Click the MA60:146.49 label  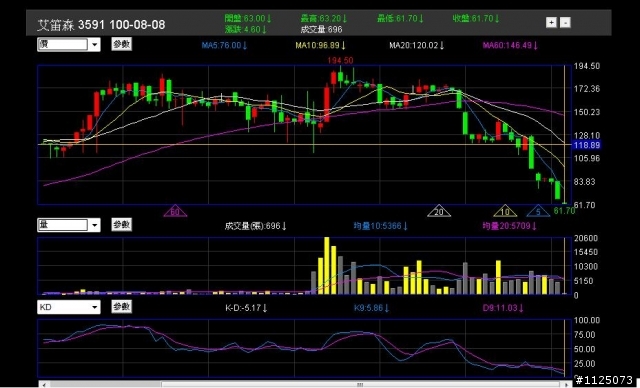coord(511,45)
